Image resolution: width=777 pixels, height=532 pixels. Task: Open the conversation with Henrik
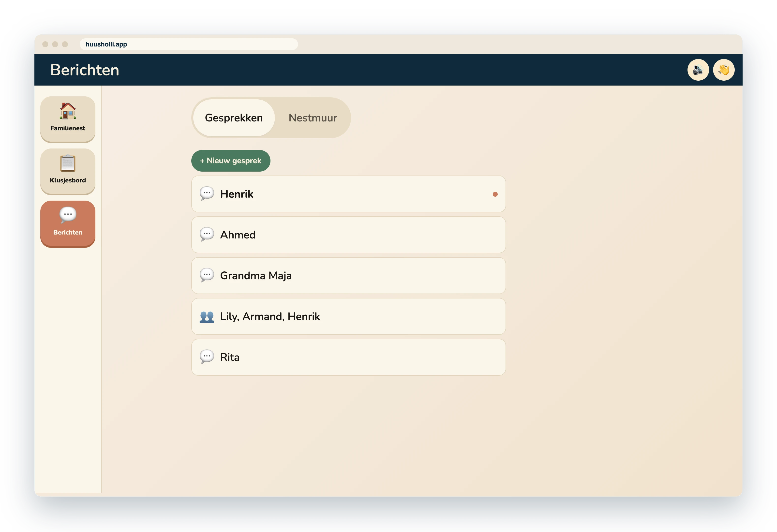[x=348, y=194]
